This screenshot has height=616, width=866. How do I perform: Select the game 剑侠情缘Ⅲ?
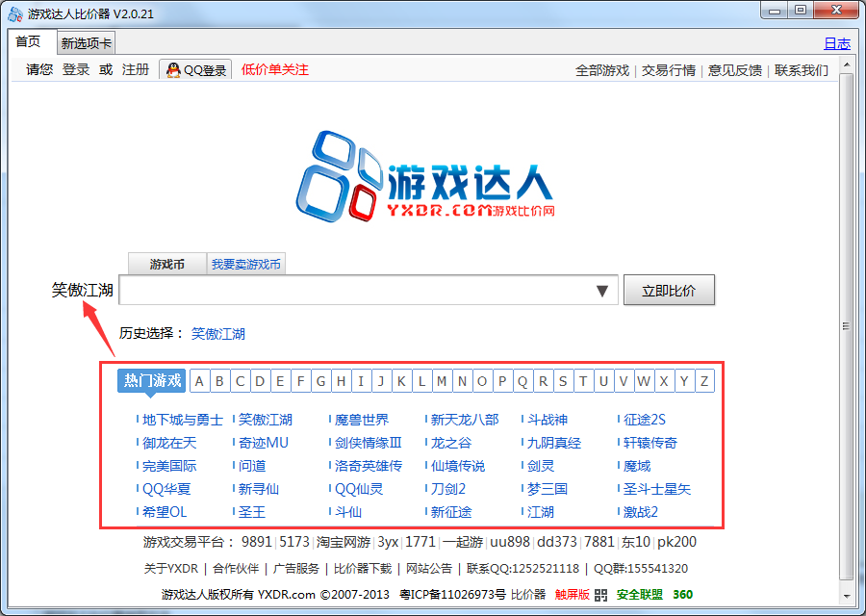coord(369,443)
